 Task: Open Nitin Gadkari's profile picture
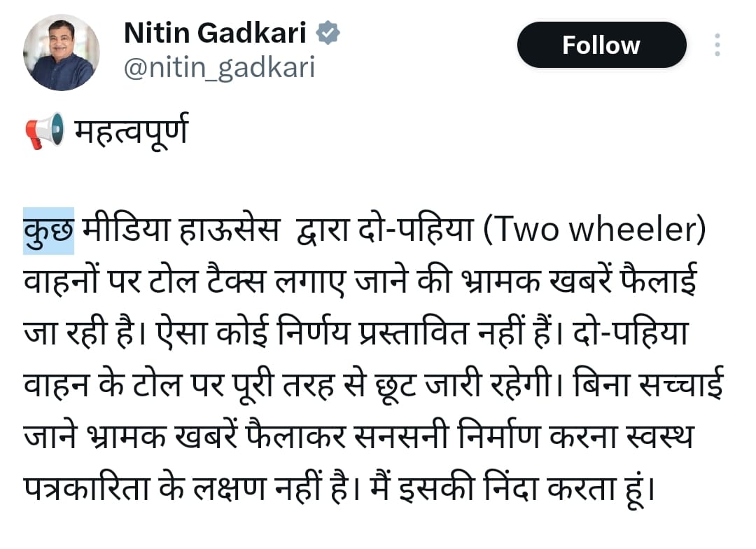(x=62, y=53)
